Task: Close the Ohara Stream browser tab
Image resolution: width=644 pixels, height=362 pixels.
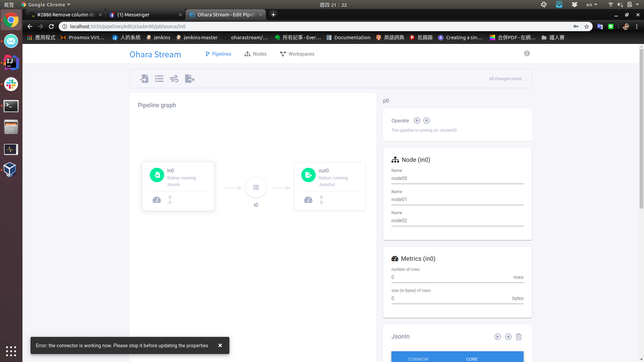Action: pos(261,15)
